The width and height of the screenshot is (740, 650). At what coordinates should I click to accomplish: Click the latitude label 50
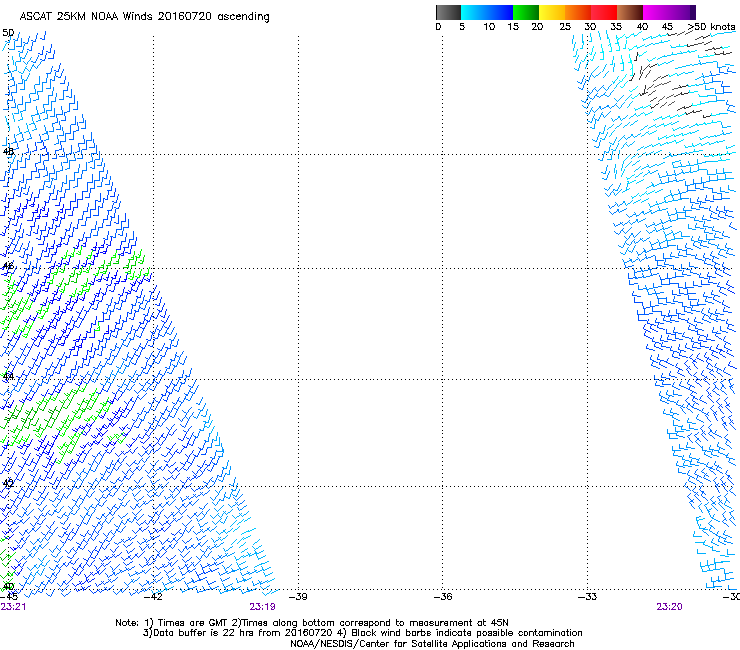[8, 33]
